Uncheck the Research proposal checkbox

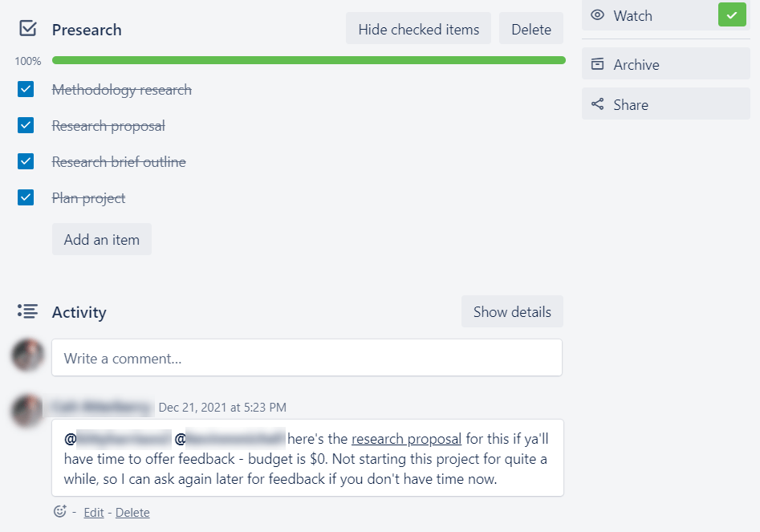26,125
